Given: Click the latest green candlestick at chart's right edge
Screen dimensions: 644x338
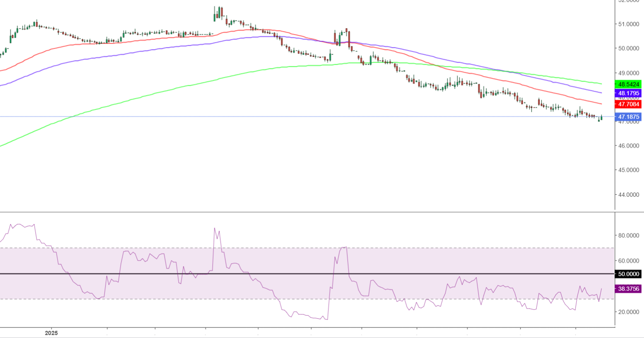Looking at the screenshot, I should pos(602,118).
